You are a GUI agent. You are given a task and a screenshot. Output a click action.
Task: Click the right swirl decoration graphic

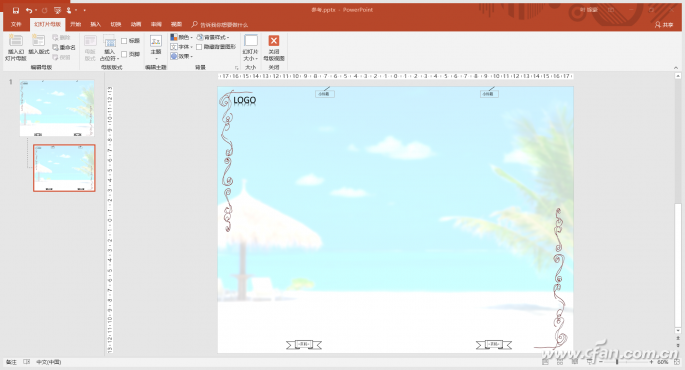[559, 278]
